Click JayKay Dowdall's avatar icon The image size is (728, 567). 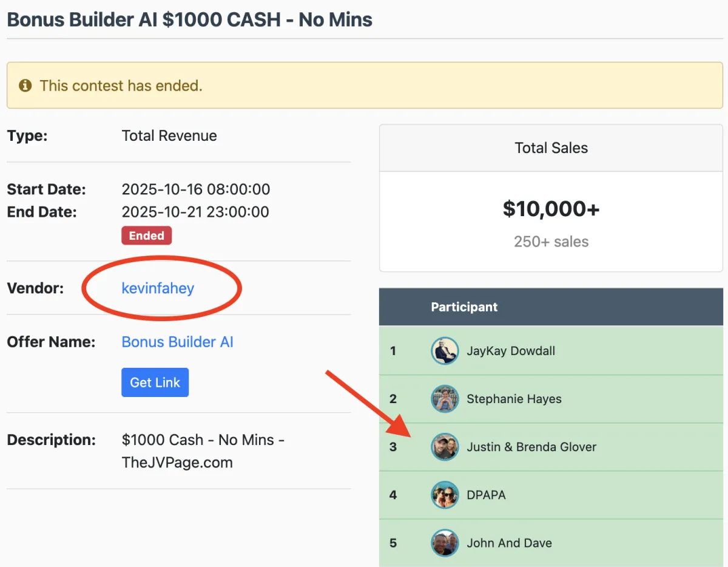pyautogui.click(x=445, y=351)
